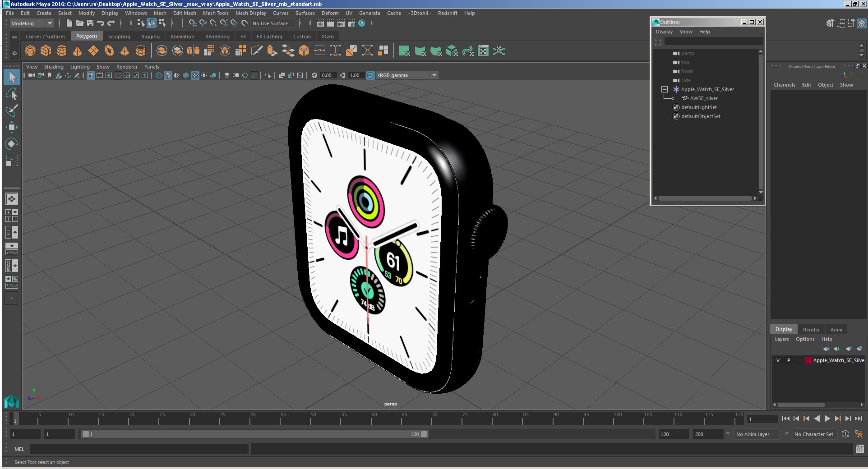Viewport: 868px width, 469px height.
Task: Toggle use all lights in viewport
Action: point(204,75)
